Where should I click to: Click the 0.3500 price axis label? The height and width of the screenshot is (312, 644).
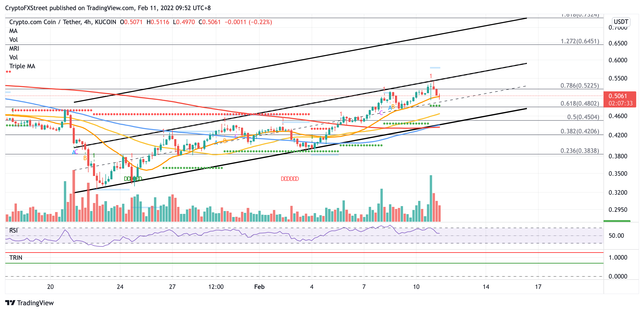[x=618, y=174]
